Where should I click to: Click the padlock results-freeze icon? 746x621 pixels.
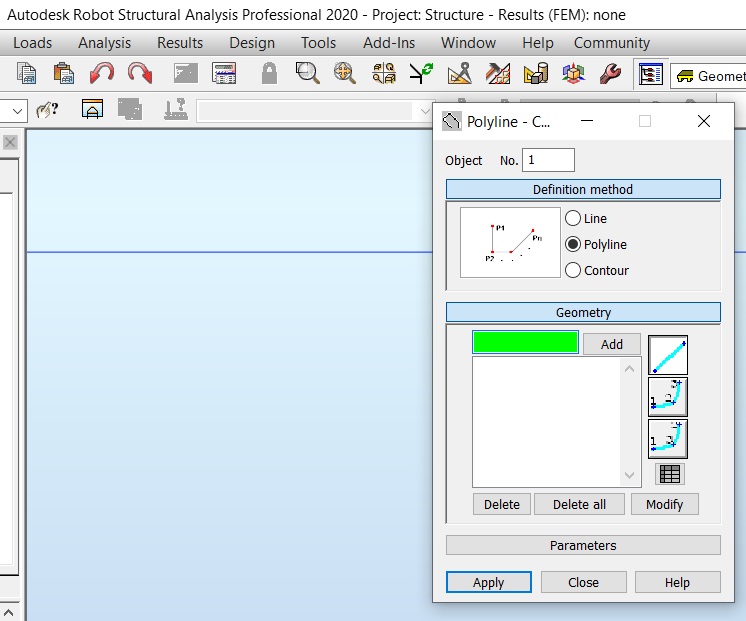click(x=269, y=74)
